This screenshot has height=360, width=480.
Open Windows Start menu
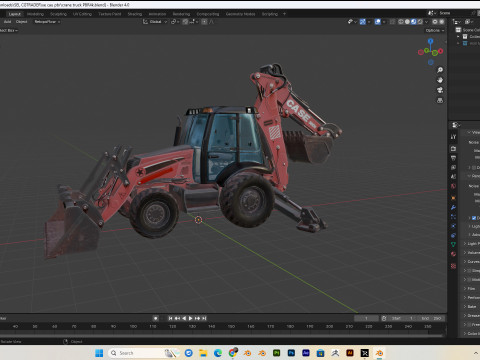pos(99,353)
